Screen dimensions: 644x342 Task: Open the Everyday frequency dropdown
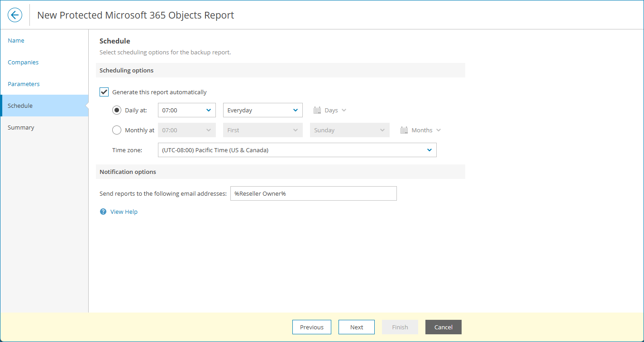tap(262, 110)
